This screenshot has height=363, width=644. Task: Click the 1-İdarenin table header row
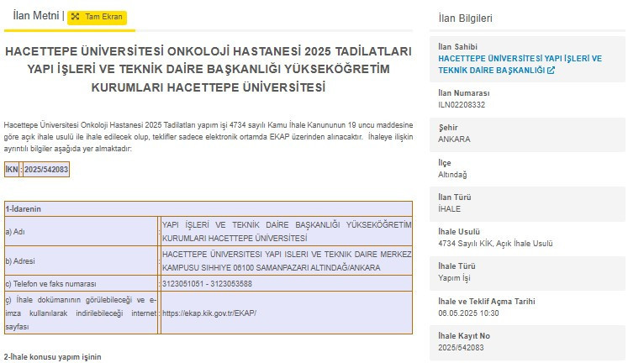click(209, 209)
